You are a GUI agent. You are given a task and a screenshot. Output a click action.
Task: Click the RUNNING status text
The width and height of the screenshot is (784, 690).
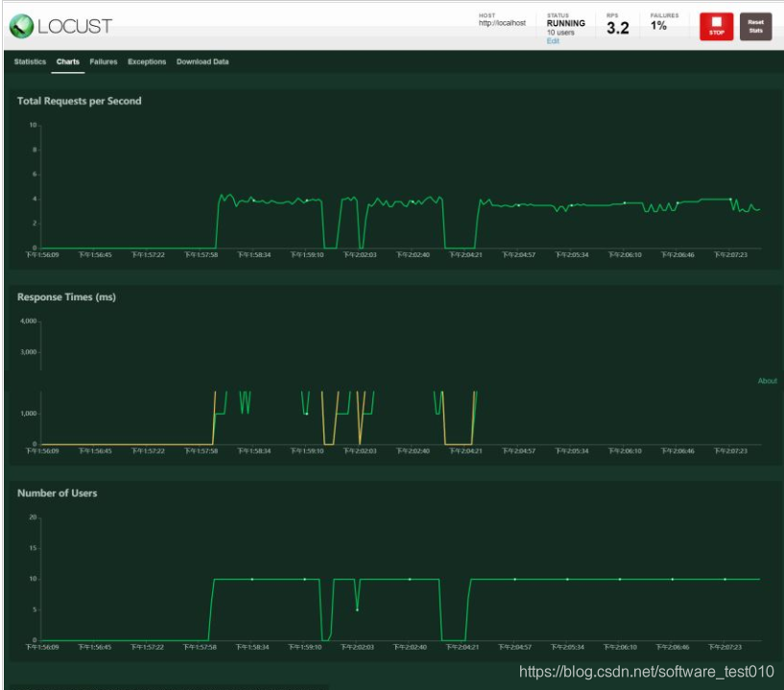[565, 23]
